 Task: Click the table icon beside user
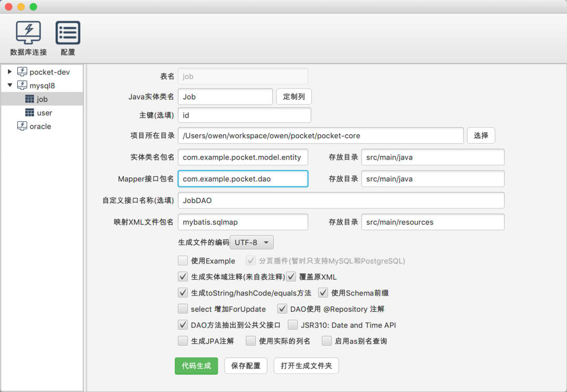30,112
